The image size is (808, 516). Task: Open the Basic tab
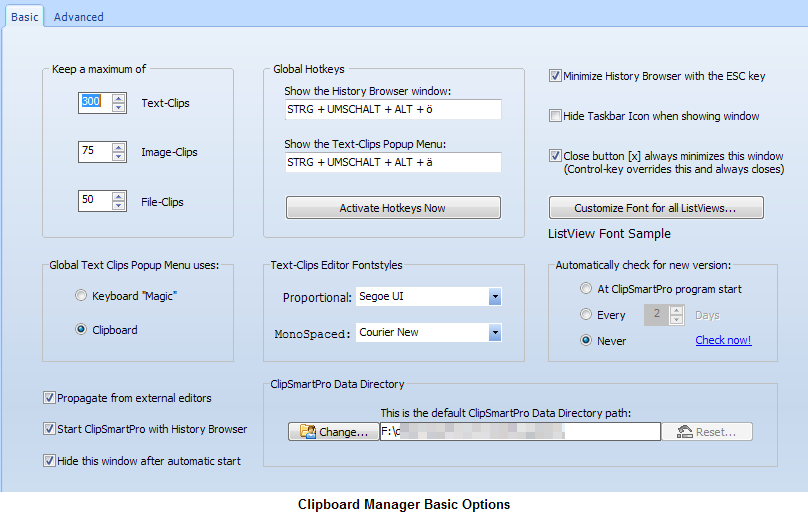(x=24, y=17)
